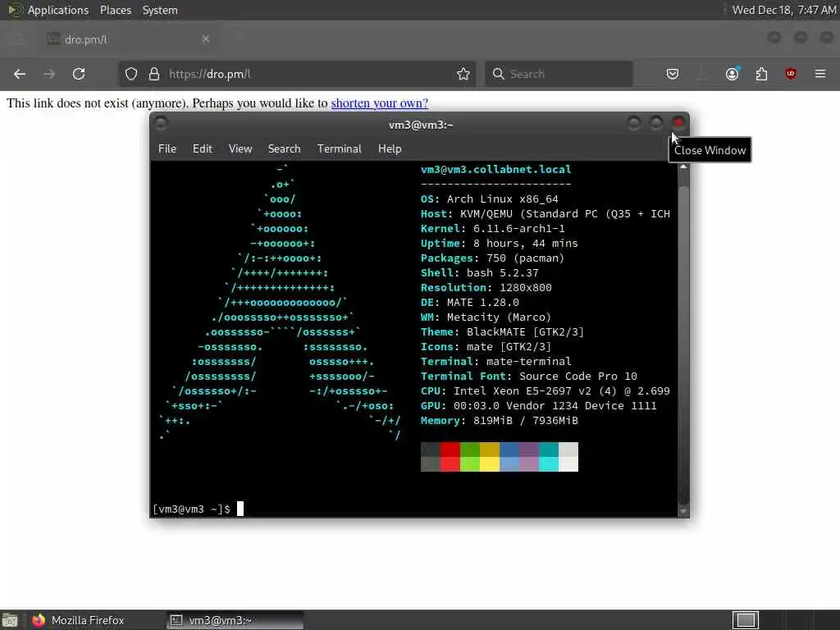This screenshot has width=840, height=630.
Task: Open the Places menu in top panel
Action: point(115,10)
